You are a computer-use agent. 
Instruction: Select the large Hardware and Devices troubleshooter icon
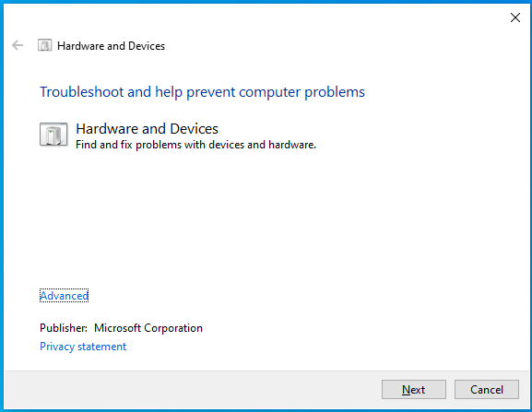[53, 135]
